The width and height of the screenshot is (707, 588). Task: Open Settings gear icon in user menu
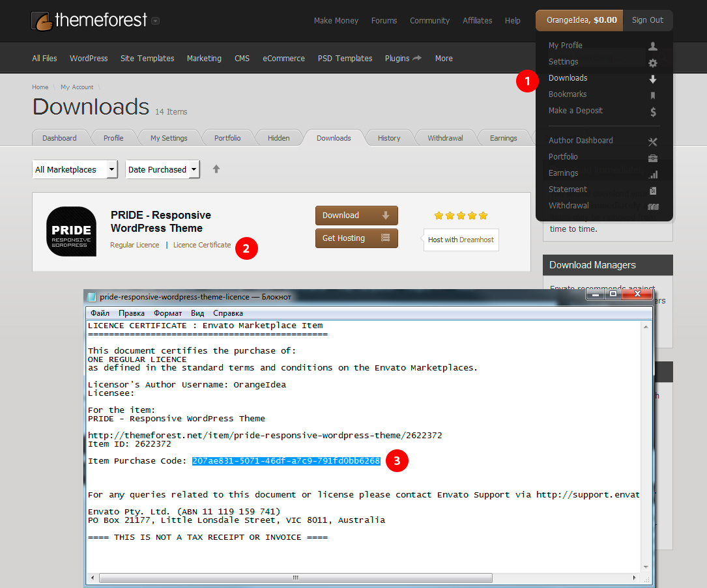[x=652, y=63]
